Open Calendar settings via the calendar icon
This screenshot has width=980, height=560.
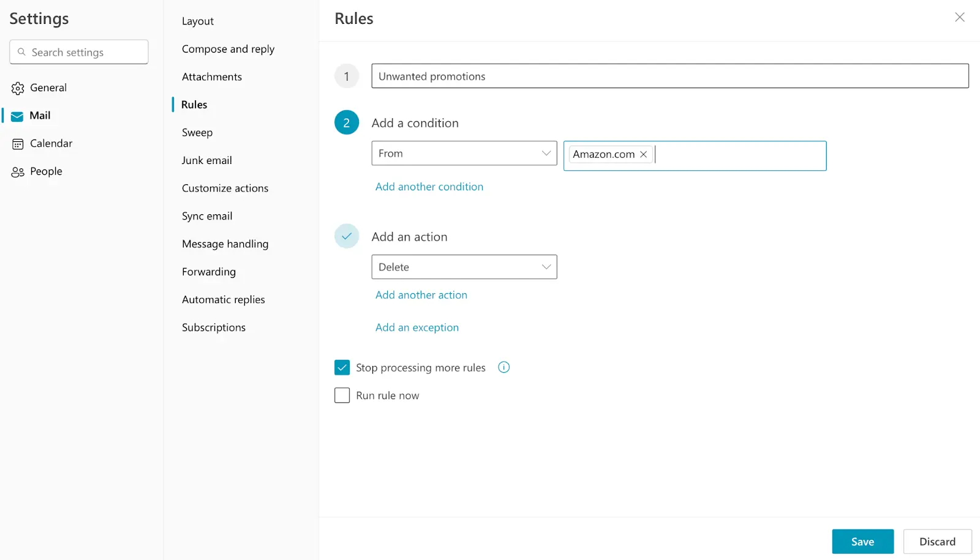tap(18, 143)
